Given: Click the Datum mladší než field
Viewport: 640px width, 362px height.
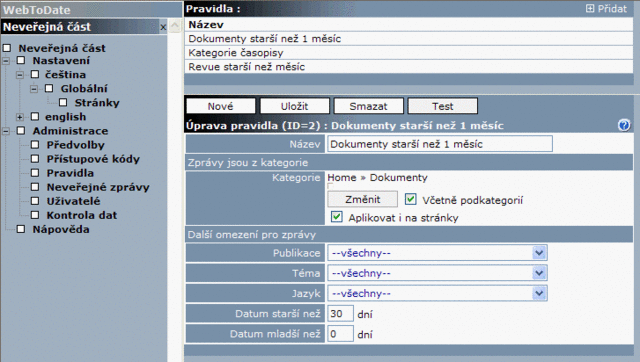Looking at the screenshot, I should (x=340, y=334).
